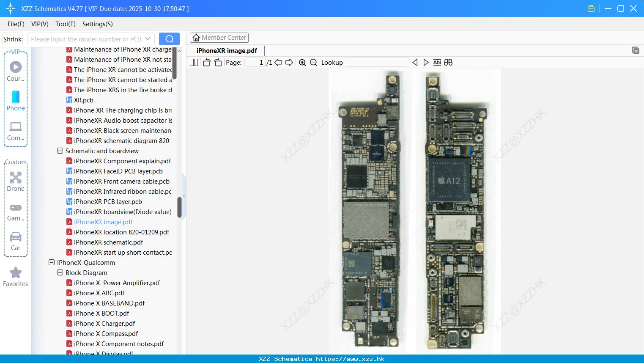
Task: Click the page number field
Action: 255,63
